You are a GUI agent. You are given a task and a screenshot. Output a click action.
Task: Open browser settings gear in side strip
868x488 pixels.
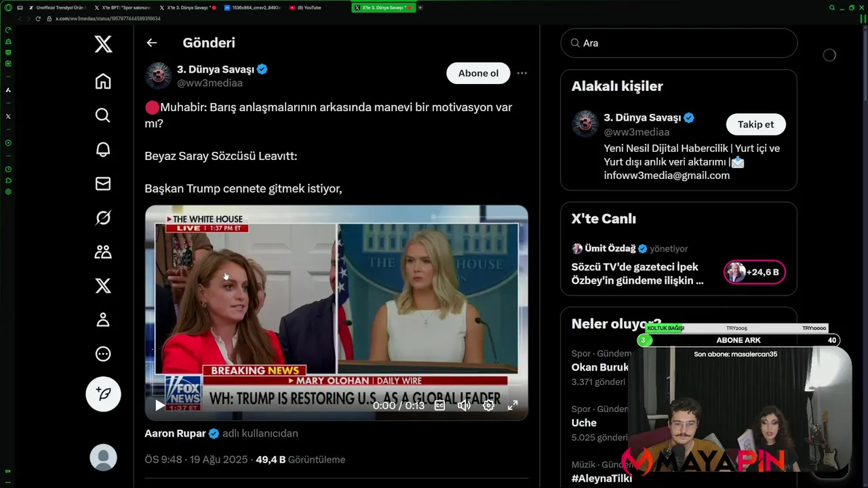pyautogui.click(x=8, y=192)
